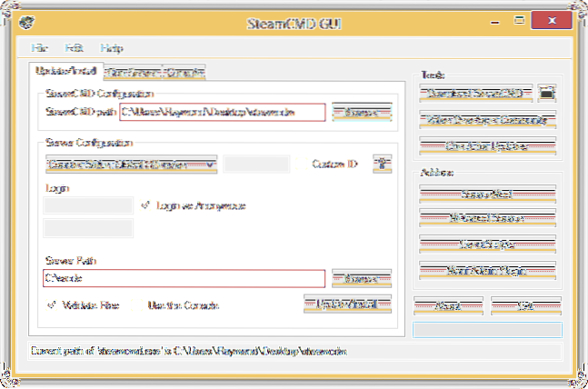Open the Edit menu
The height and width of the screenshot is (389, 588).
pos(74,48)
